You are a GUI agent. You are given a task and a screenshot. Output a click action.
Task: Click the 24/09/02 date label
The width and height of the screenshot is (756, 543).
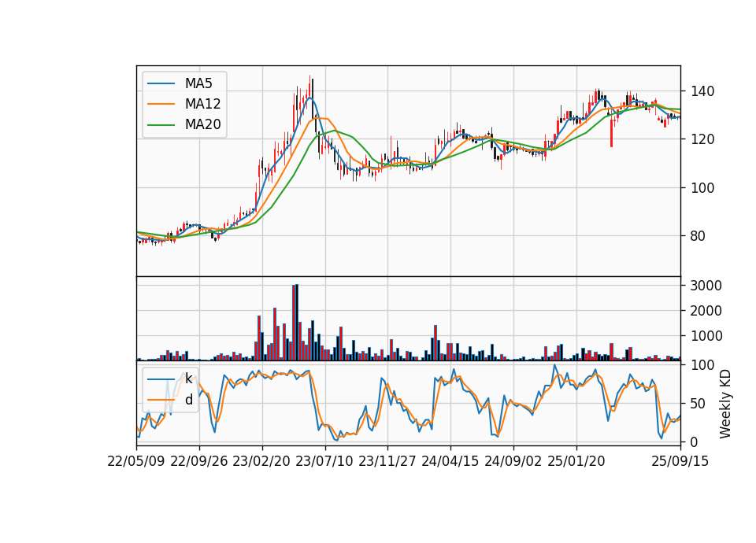click(x=513, y=461)
